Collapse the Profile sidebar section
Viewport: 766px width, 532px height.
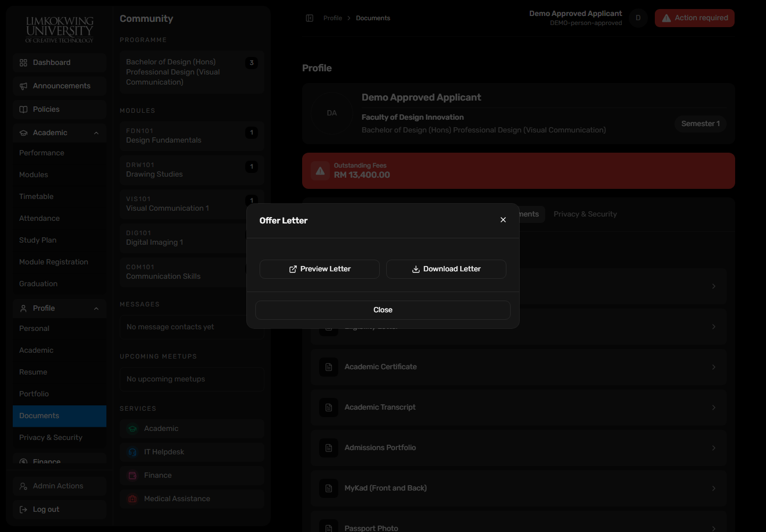tap(96, 309)
